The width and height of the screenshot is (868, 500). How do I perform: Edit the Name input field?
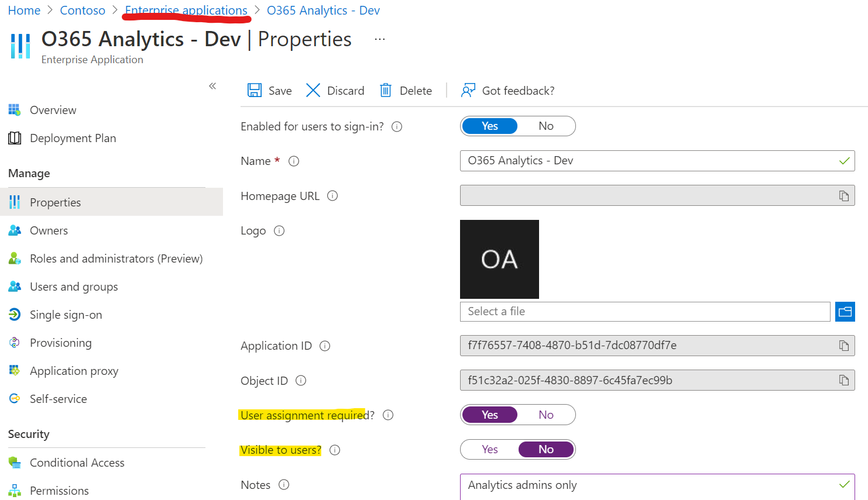pos(657,161)
